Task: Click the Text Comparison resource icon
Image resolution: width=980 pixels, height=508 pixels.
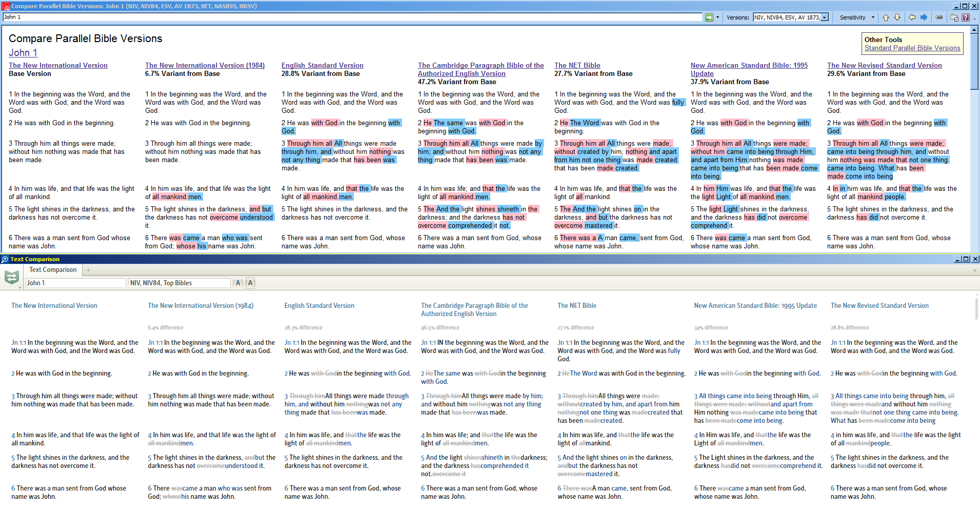Action: 11,278
